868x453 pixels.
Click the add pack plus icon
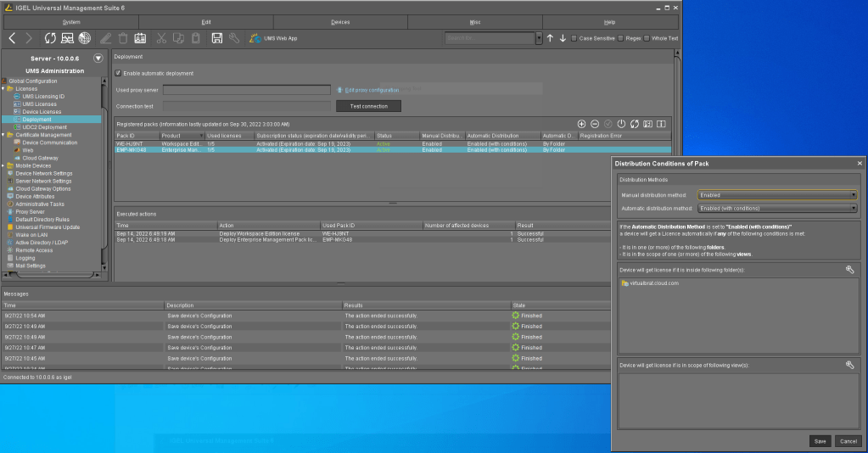click(x=581, y=124)
